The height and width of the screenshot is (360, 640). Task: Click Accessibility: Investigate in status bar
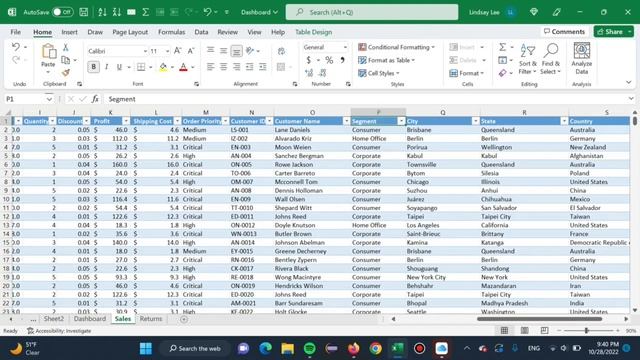pos(59,331)
